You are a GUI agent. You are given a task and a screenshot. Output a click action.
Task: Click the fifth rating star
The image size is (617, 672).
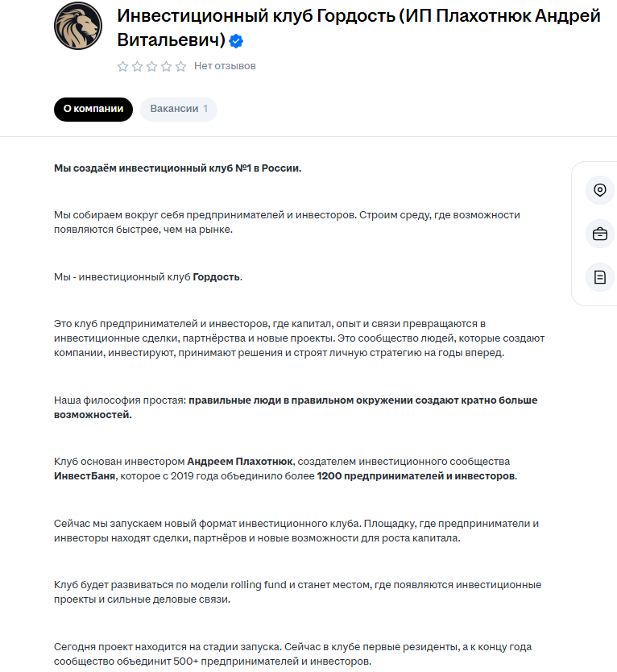[x=178, y=67]
